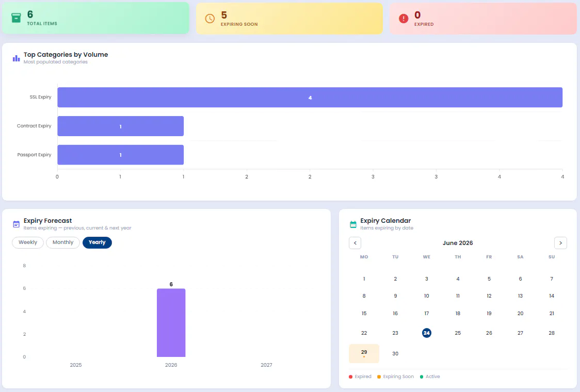The image size is (580, 392).
Task: Select June 15 in calendar
Action: [x=364, y=313]
